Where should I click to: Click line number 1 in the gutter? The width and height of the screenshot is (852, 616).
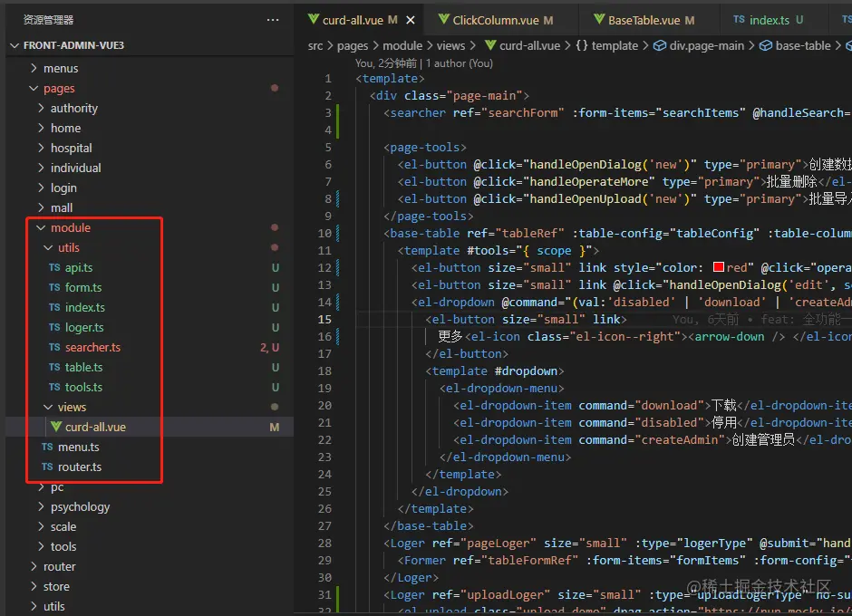(x=327, y=78)
